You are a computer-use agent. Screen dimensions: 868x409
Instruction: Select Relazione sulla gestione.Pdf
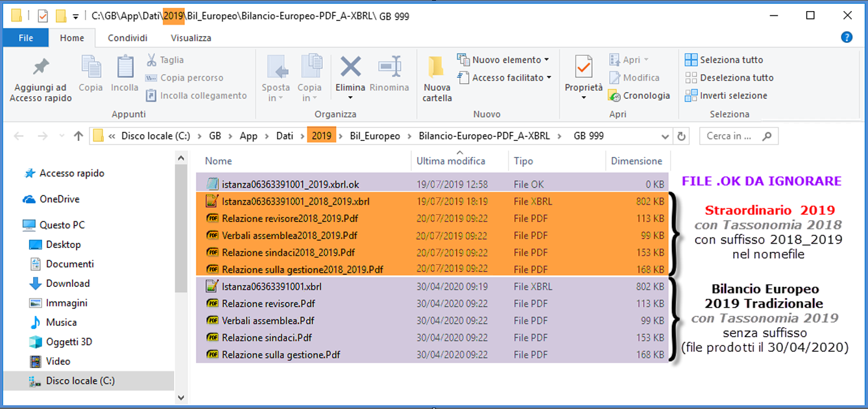point(432,354)
